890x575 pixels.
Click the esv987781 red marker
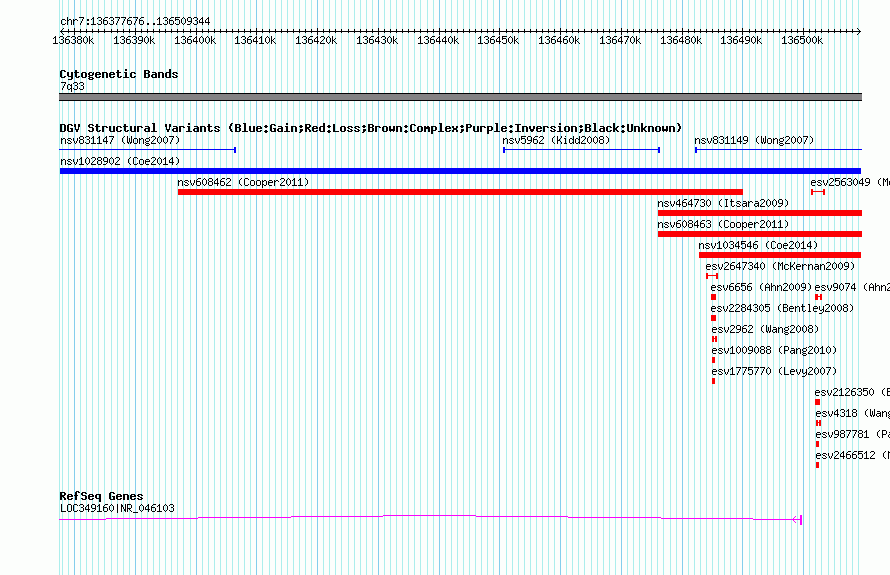[817, 444]
